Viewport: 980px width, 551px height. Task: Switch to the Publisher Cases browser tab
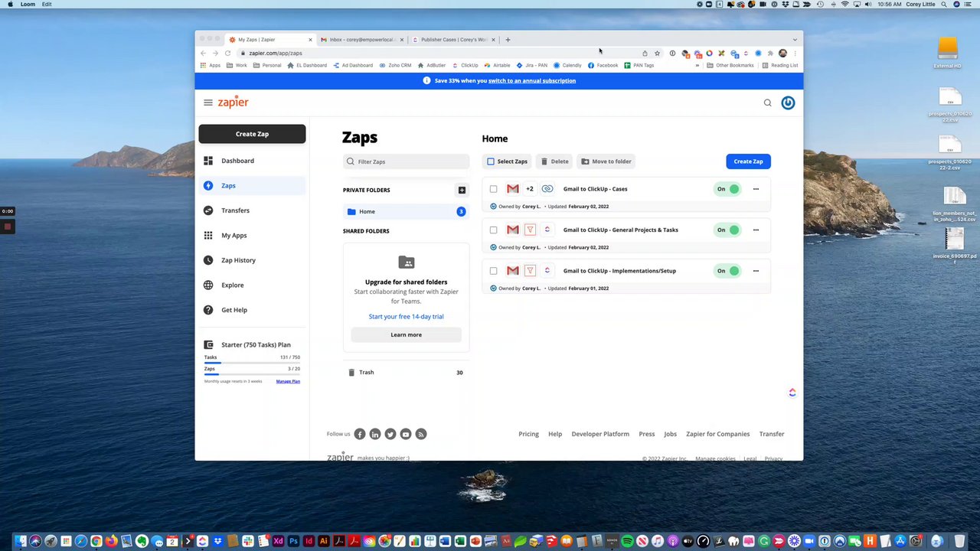[x=453, y=40]
